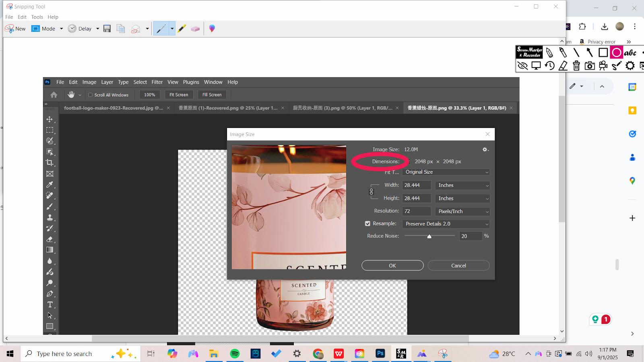Click the 100% zoom button
644x362 pixels.
(x=150, y=95)
